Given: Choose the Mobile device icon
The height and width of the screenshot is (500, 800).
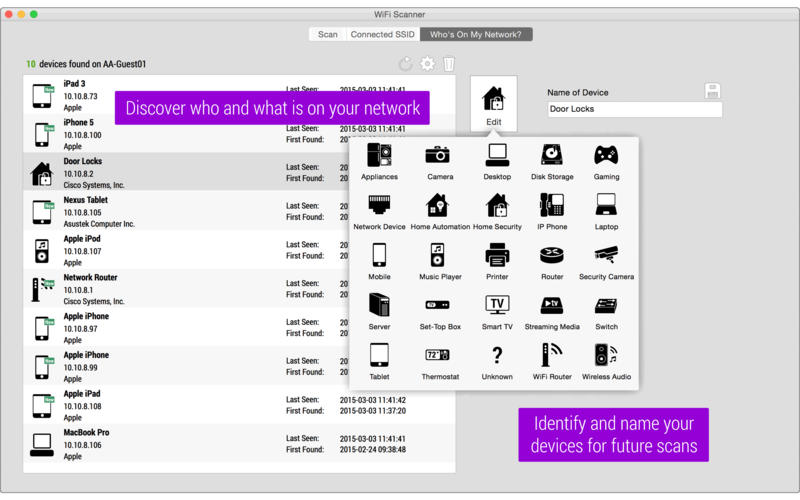Looking at the screenshot, I should coord(379,255).
